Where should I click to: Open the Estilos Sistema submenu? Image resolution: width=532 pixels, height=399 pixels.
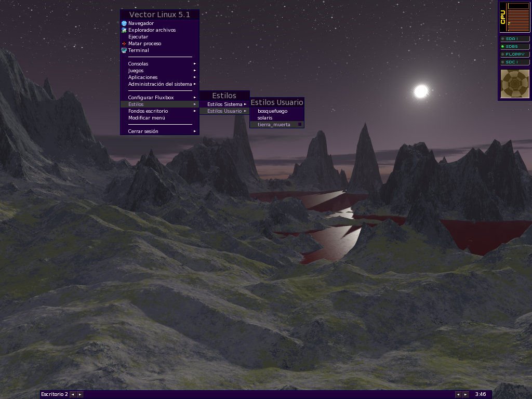(224, 104)
